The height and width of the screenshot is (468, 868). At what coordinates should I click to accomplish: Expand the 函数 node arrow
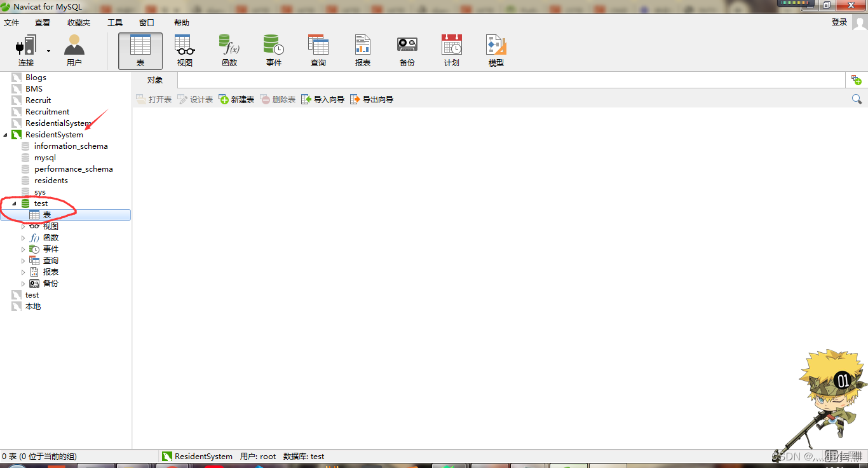point(24,238)
